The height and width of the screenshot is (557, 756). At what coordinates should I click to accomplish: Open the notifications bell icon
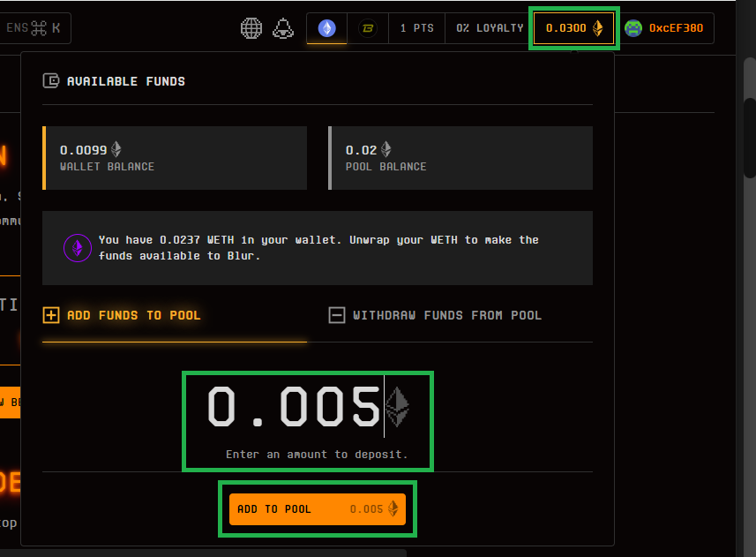pyautogui.click(x=283, y=28)
